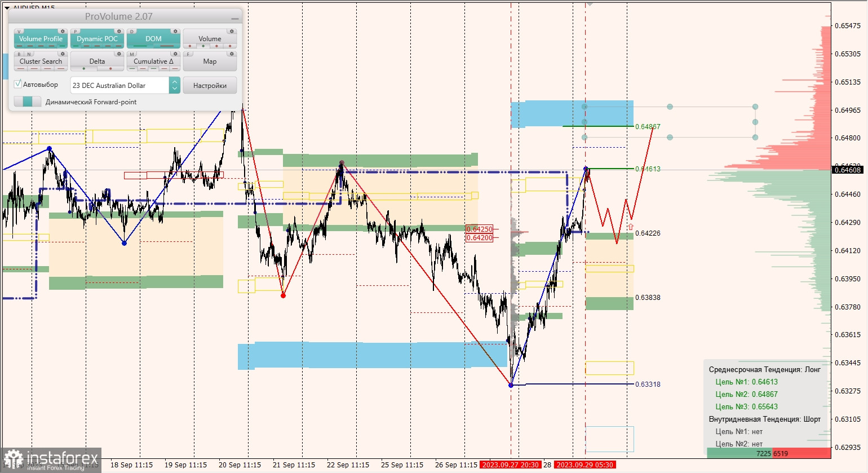Click the red up-arrow marker near 0.64226
This screenshot has width=868, height=473.
[x=631, y=227]
